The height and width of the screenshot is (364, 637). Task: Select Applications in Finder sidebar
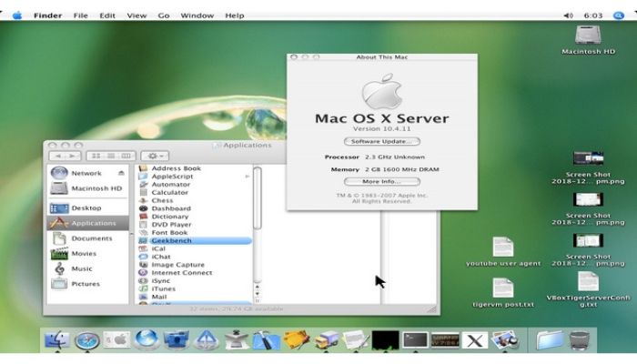tap(87, 223)
